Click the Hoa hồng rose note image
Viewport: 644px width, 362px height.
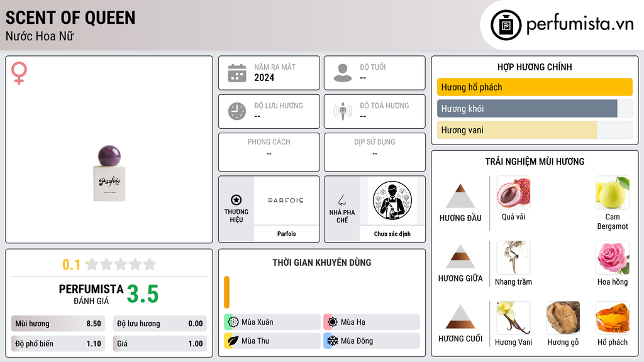pos(613,257)
